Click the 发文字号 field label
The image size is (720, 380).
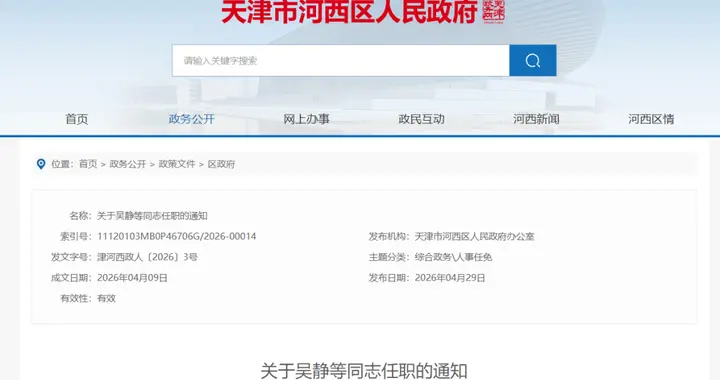click(x=71, y=257)
